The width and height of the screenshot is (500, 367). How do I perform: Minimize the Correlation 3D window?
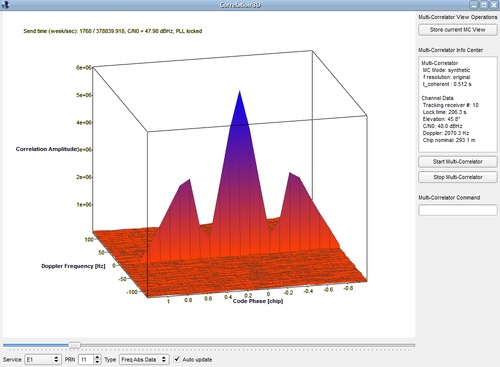[474, 5]
